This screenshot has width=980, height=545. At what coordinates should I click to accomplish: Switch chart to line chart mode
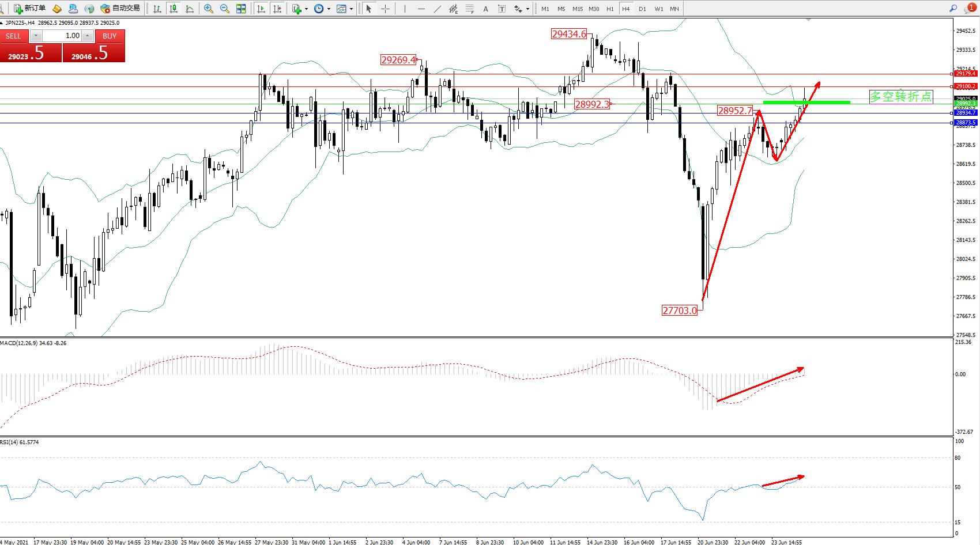[x=190, y=9]
